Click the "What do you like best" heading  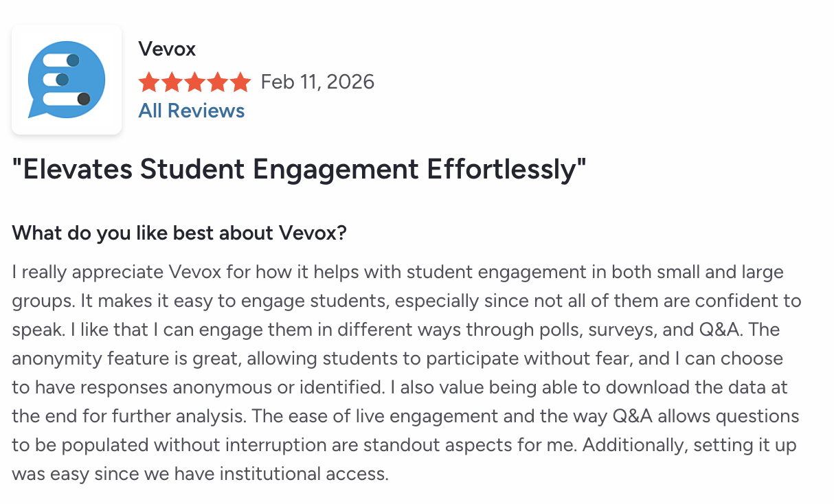179,233
